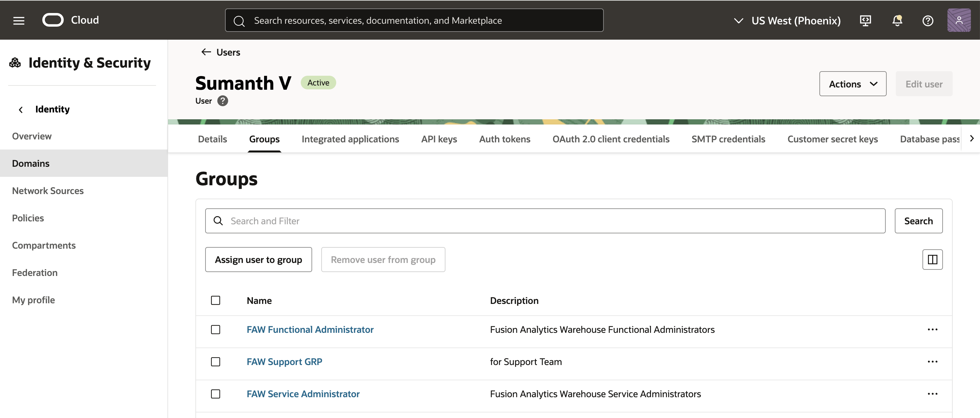Viewport: 980px width, 418px height.
Task: Open the FAW Service Administrator link
Action: click(303, 394)
